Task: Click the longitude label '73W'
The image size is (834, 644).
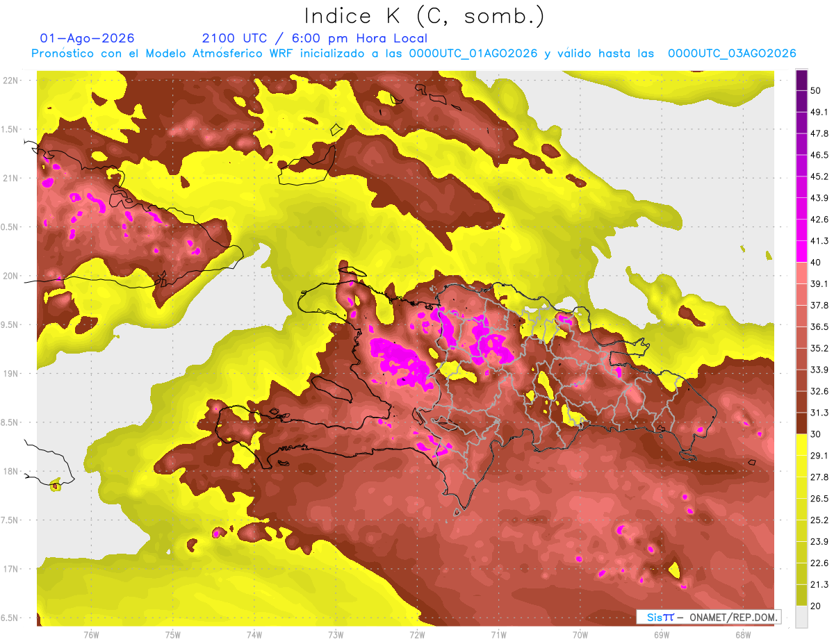Action: [x=336, y=634]
